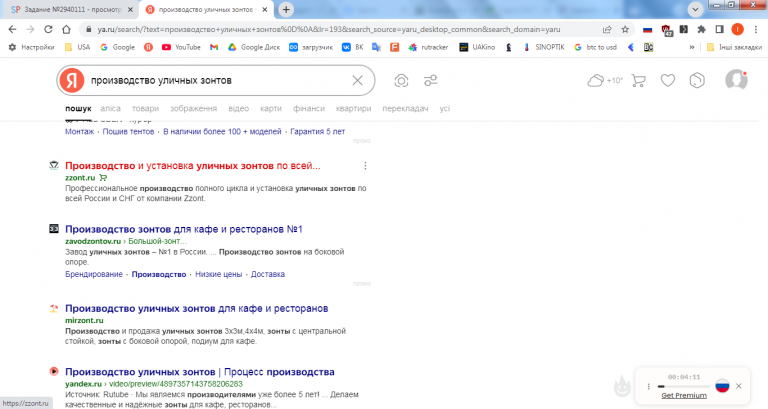Show hidden bookmarks with chevron
Image resolution: width=768 pixels, height=409 pixels.
coord(692,47)
